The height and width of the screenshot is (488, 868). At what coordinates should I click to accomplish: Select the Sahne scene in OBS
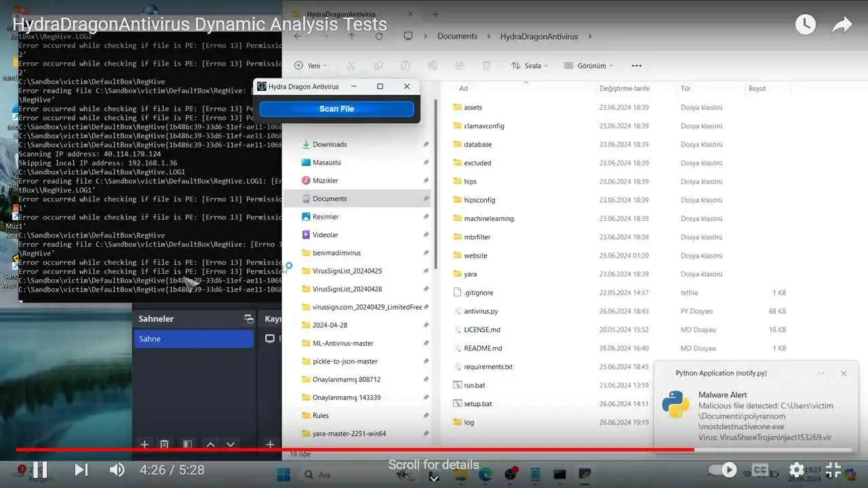pyautogui.click(x=193, y=339)
